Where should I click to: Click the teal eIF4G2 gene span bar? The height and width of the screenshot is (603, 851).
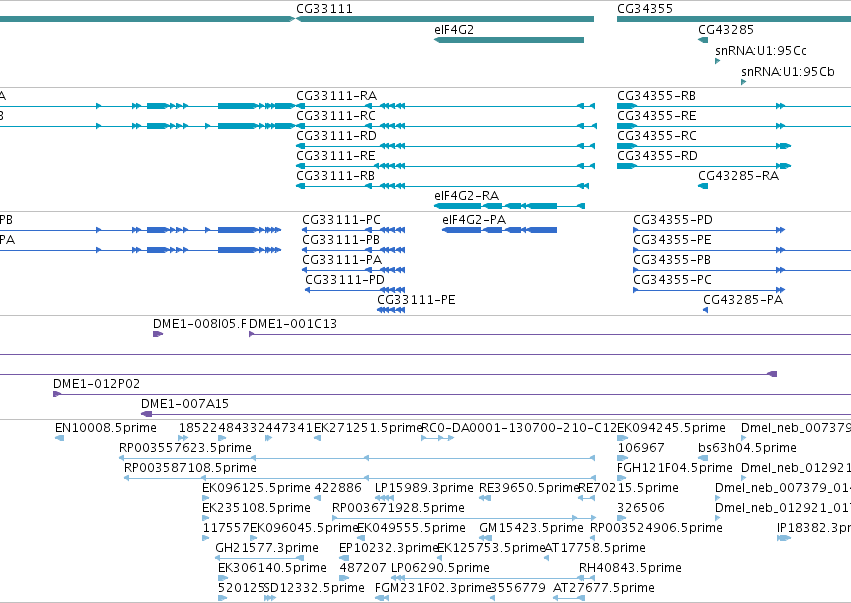[x=509, y=40]
